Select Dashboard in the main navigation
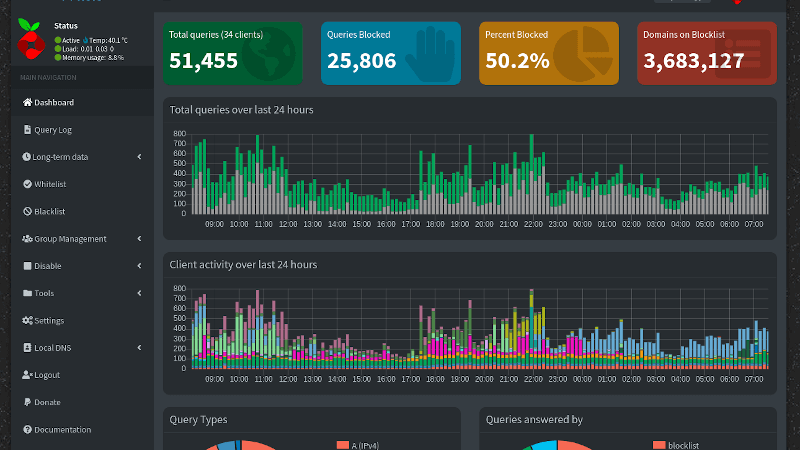The image size is (800, 450). pos(54,102)
